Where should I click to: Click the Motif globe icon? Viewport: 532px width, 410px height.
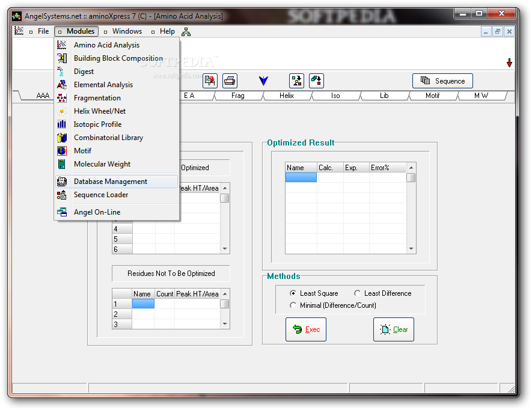(62, 151)
